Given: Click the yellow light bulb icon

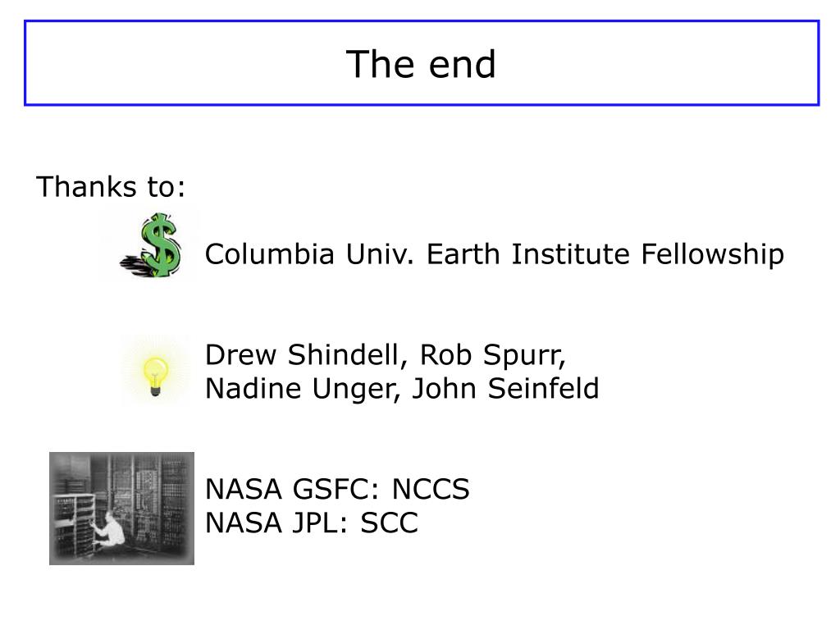Looking at the screenshot, I should 156,376.
